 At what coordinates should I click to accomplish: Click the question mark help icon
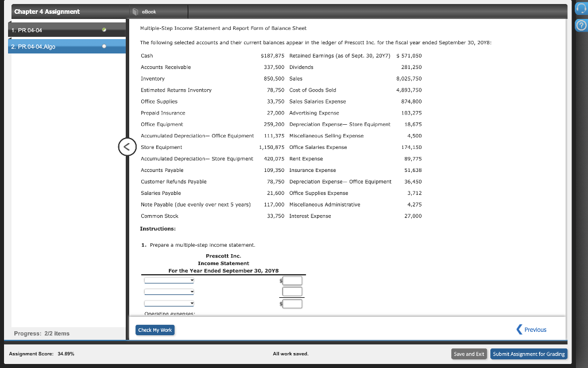[582, 25]
